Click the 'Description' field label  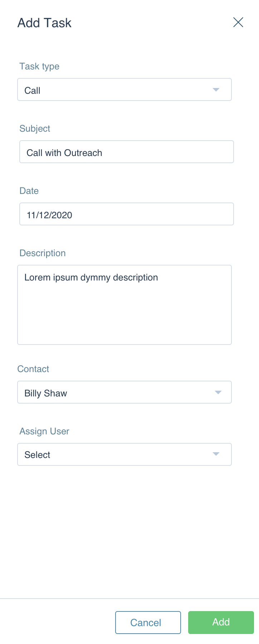click(43, 253)
